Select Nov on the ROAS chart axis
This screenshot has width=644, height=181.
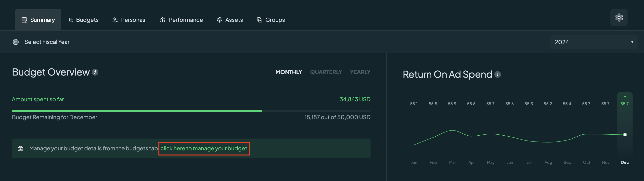coord(605,163)
